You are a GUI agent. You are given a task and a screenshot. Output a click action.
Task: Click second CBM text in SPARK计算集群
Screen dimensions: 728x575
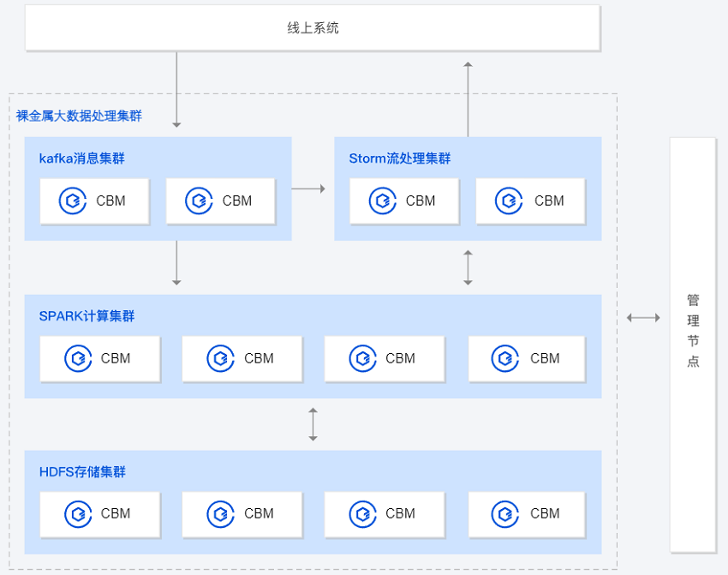259,358
